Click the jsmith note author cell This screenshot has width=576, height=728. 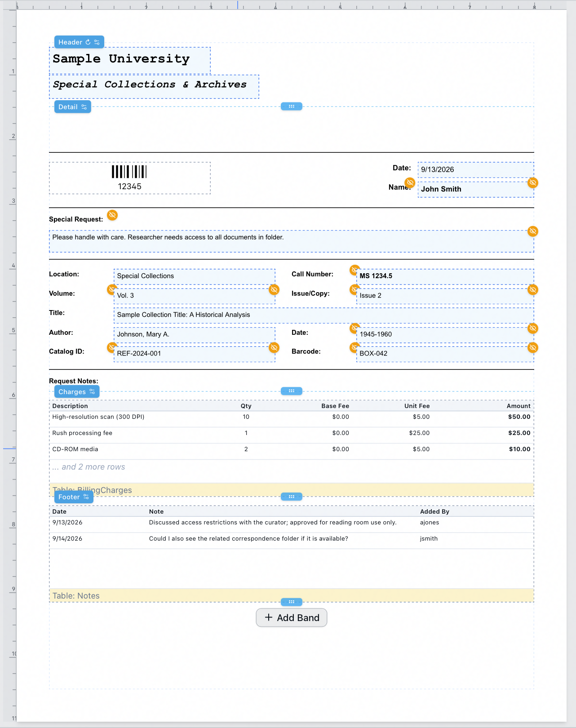tap(429, 539)
